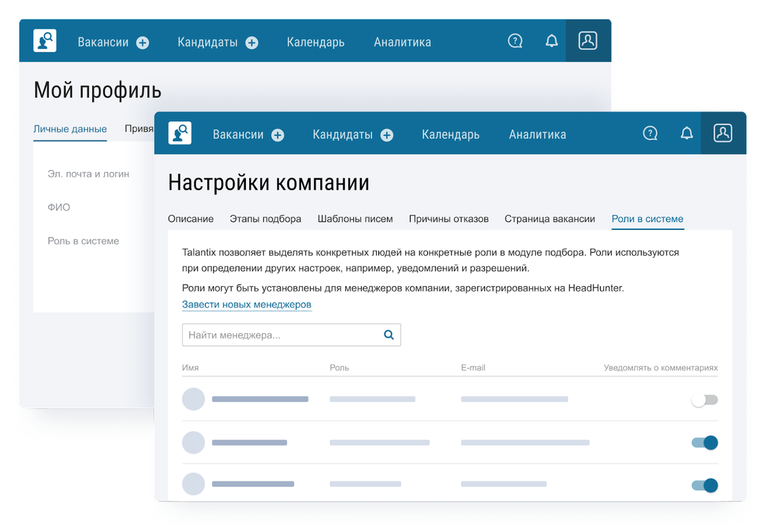Enable comment notifications for the first manager
773x532 pixels.
pos(705,399)
